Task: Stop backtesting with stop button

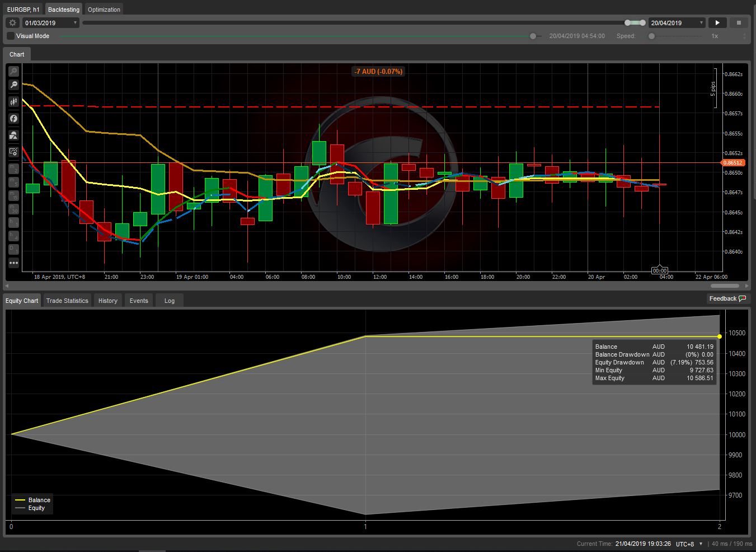Action: [739, 23]
